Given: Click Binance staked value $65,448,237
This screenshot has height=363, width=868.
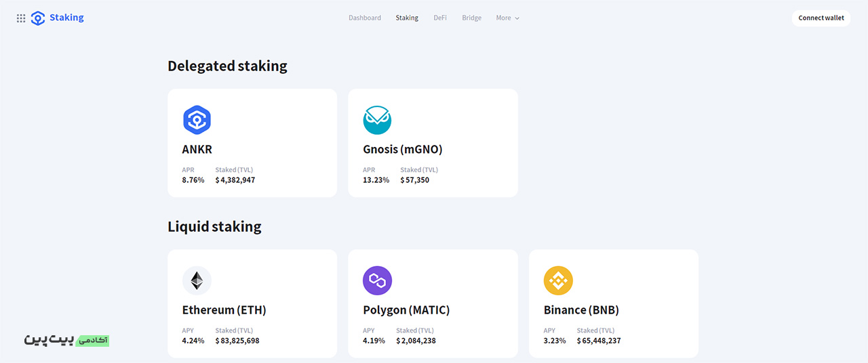Looking at the screenshot, I should click(599, 341).
